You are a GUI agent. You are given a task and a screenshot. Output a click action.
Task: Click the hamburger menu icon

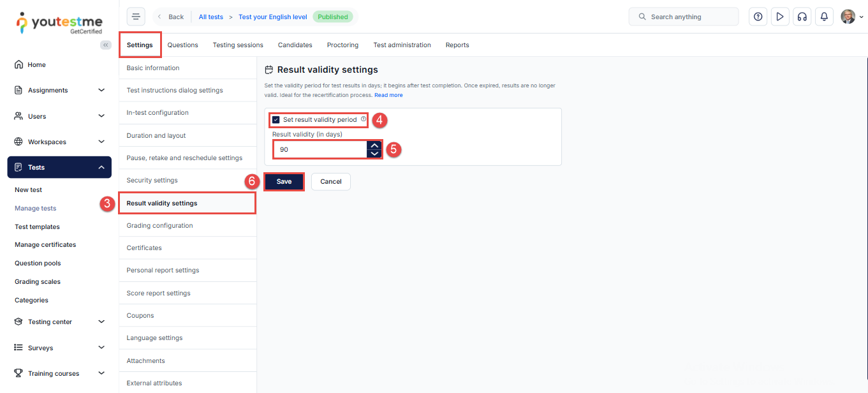(136, 17)
